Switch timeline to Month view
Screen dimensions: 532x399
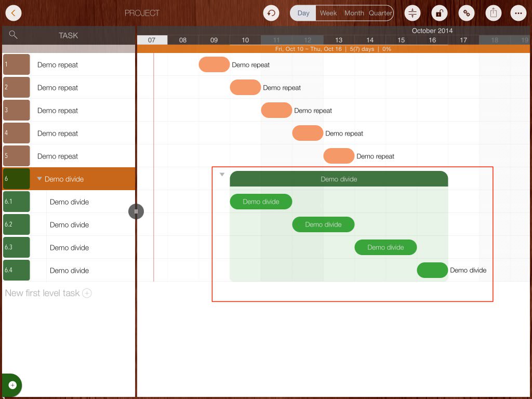coord(354,13)
